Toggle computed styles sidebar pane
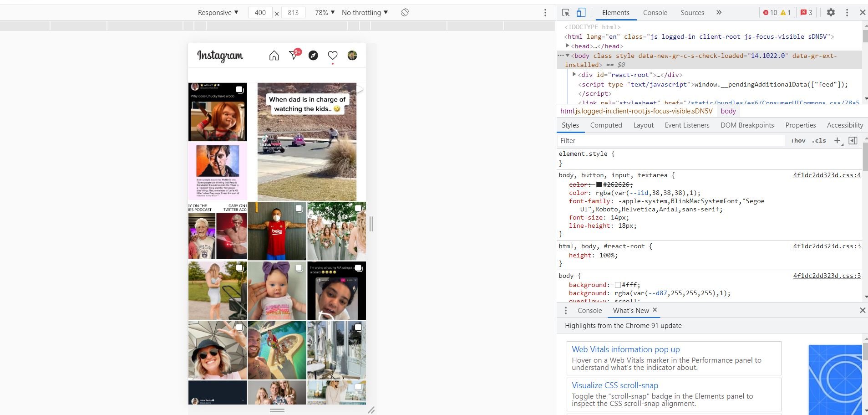The image size is (868, 415). (x=853, y=141)
